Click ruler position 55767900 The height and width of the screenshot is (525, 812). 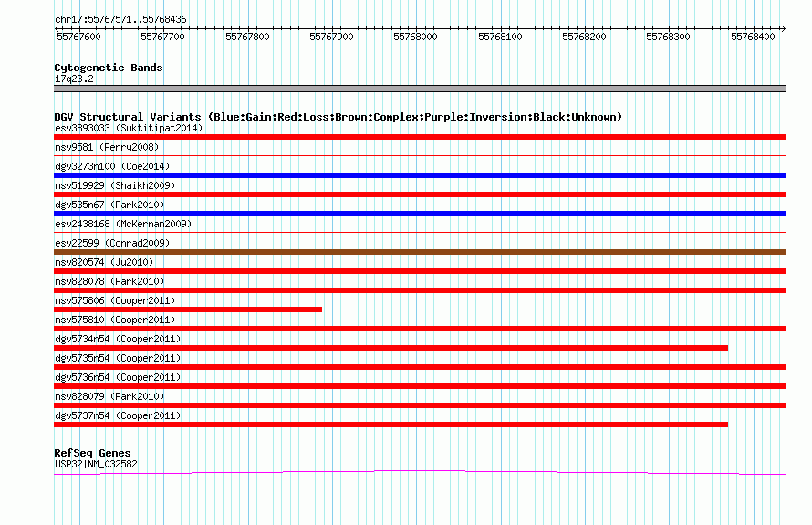(x=331, y=37)
